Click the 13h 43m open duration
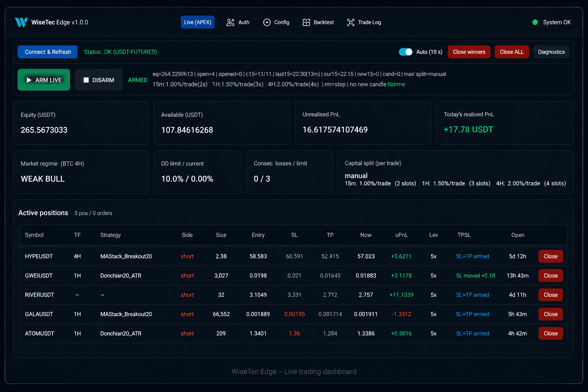The height and width of the screenshot is (392, 588). [x=517, y=276]
